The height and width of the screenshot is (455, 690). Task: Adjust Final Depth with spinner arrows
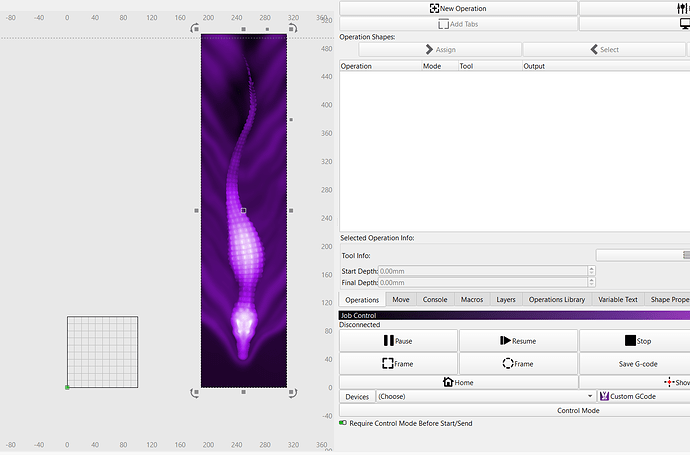click(x=591, y=283)
